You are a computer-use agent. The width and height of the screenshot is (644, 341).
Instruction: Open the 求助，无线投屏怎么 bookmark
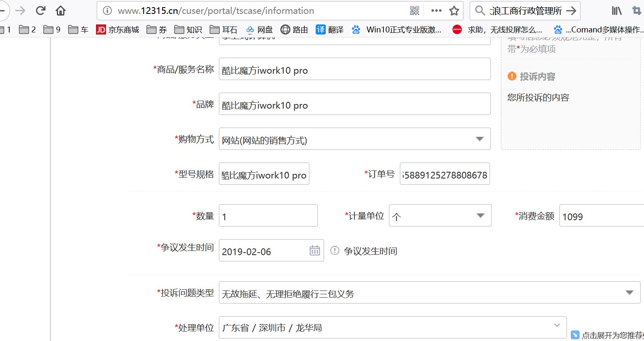coord(497,29)
